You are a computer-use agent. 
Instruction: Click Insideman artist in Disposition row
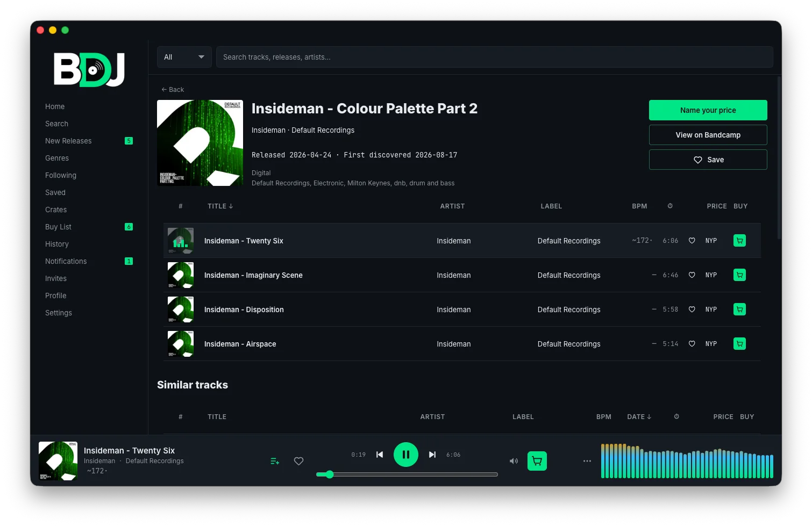453,309
